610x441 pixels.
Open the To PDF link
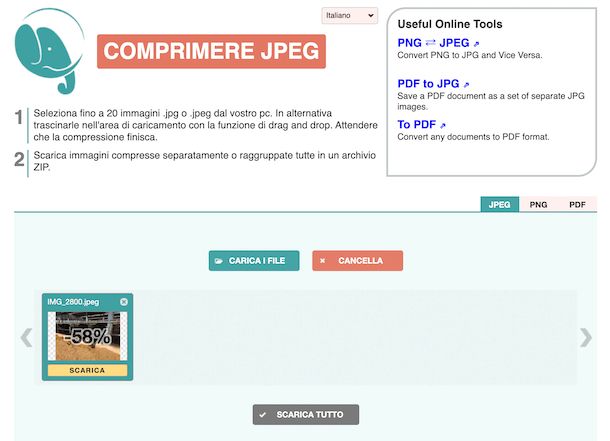(x=421, y=124)
